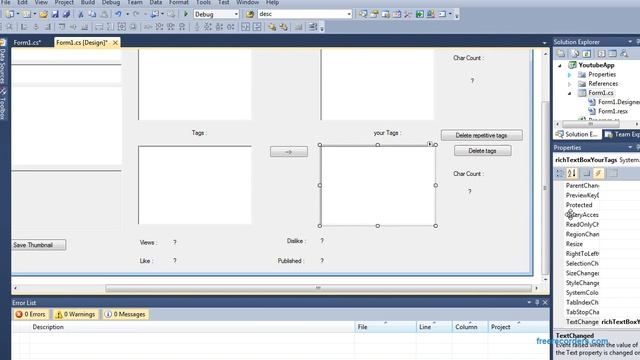This screenshot has width=640, height=360.
Task: Click the Solution Explorer horizontal scrollbar
Action: [x=591, y=124]
